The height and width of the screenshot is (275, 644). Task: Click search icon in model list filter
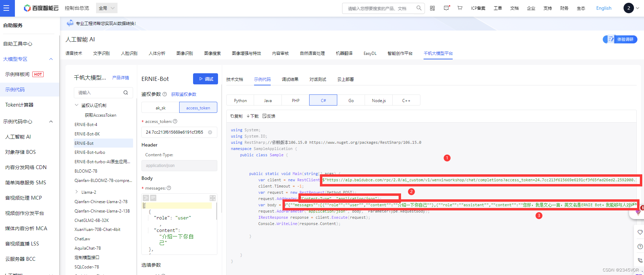click(126, 93)
